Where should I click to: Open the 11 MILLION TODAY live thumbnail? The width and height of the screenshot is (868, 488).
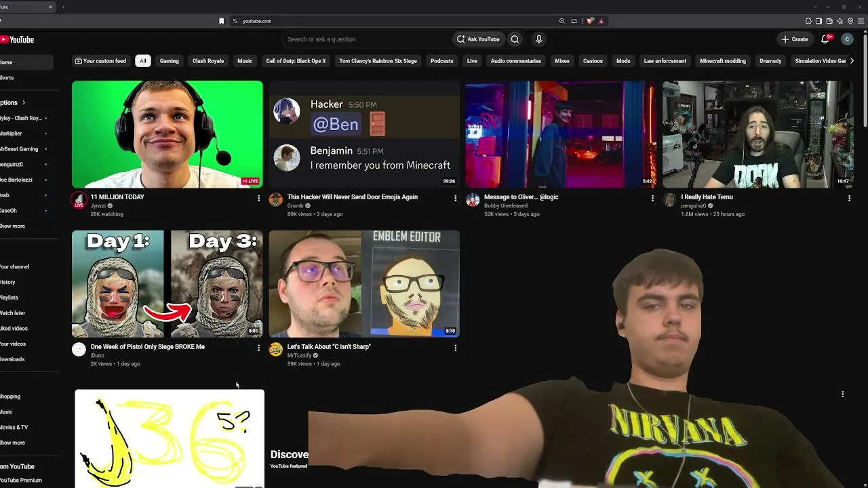(167, 134)
